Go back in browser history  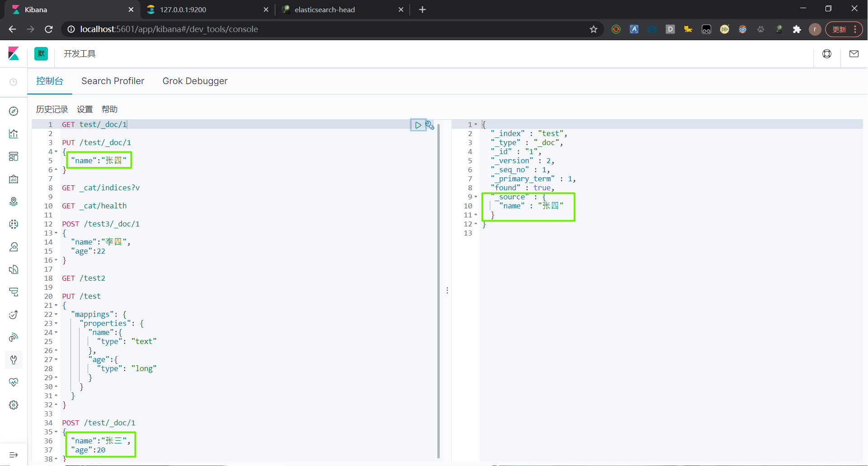coord(13,29)
